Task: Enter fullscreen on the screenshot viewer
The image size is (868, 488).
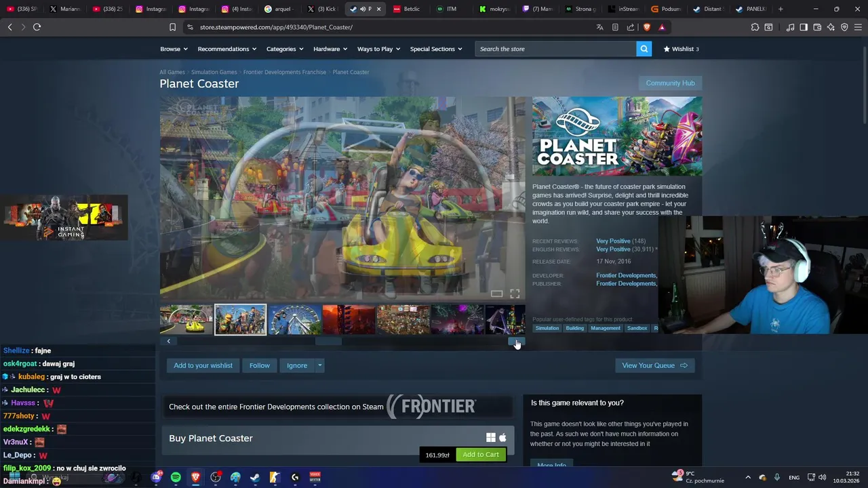Action: 515,293
